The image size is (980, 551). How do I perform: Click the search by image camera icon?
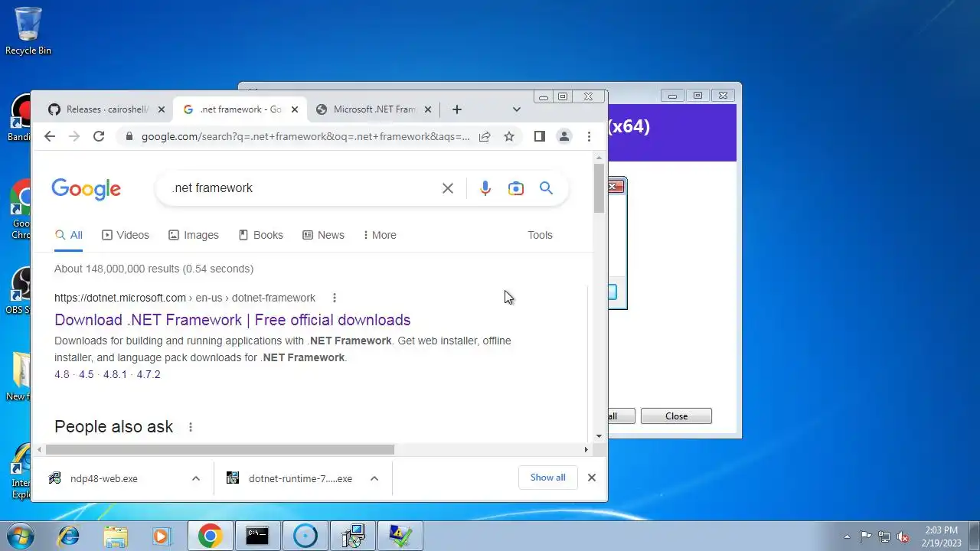[x=516, y=188]
